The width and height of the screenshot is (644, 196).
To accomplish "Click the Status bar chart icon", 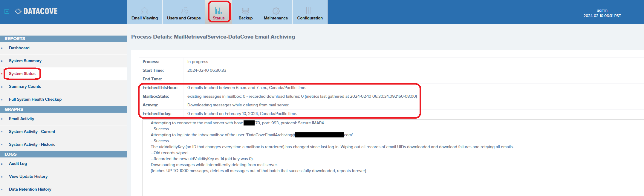I will [219, 11].
